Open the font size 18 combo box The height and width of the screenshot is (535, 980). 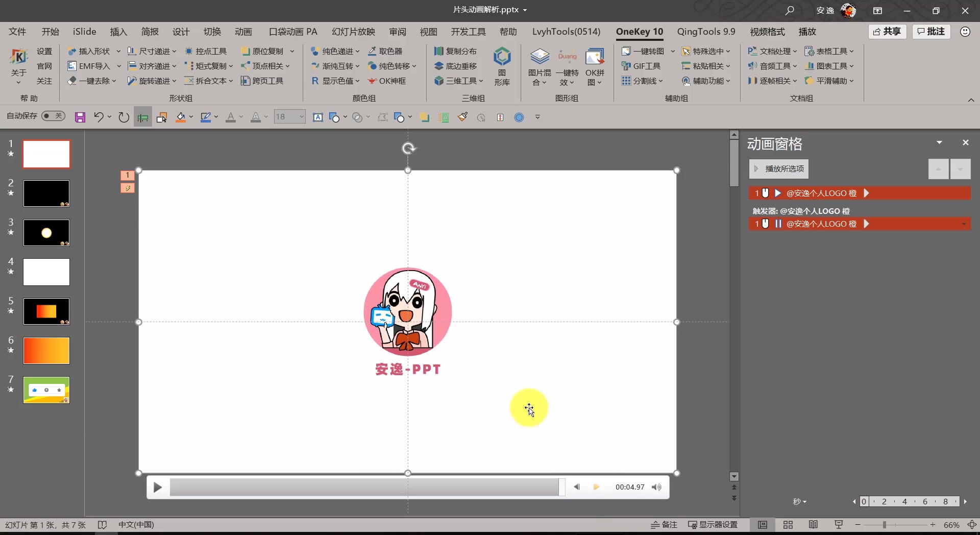[289, 117]
